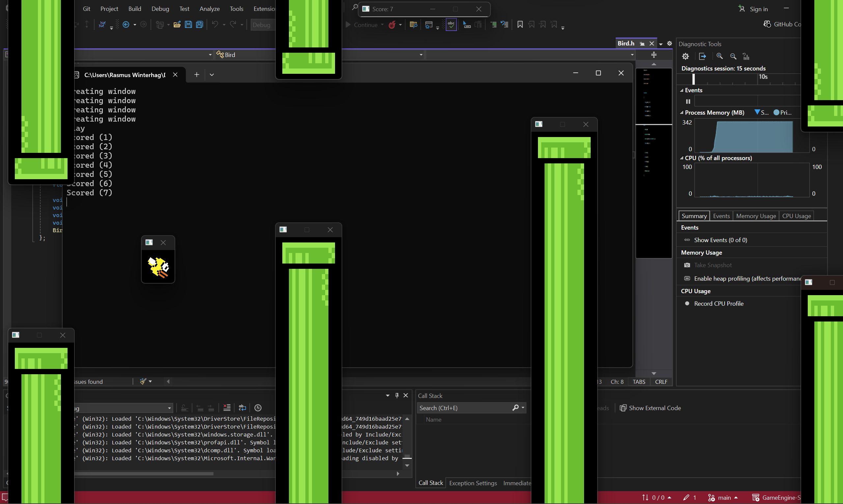Viewport: 843px width, 504px height.
Task: Open the Output window options dropdown arrow
Action: coord(387,395)
